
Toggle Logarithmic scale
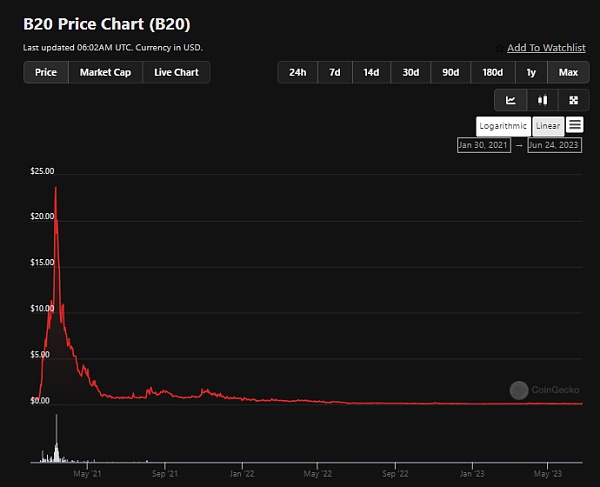click(503, 126)
